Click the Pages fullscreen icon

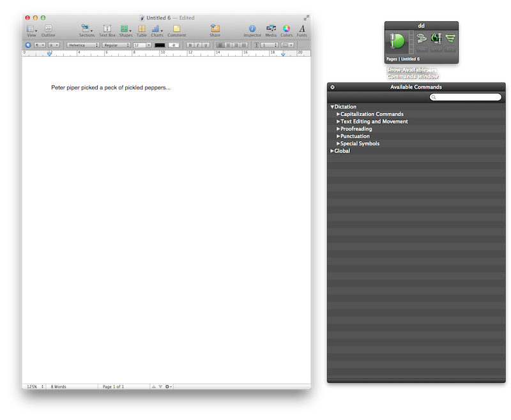click(306, 18)
